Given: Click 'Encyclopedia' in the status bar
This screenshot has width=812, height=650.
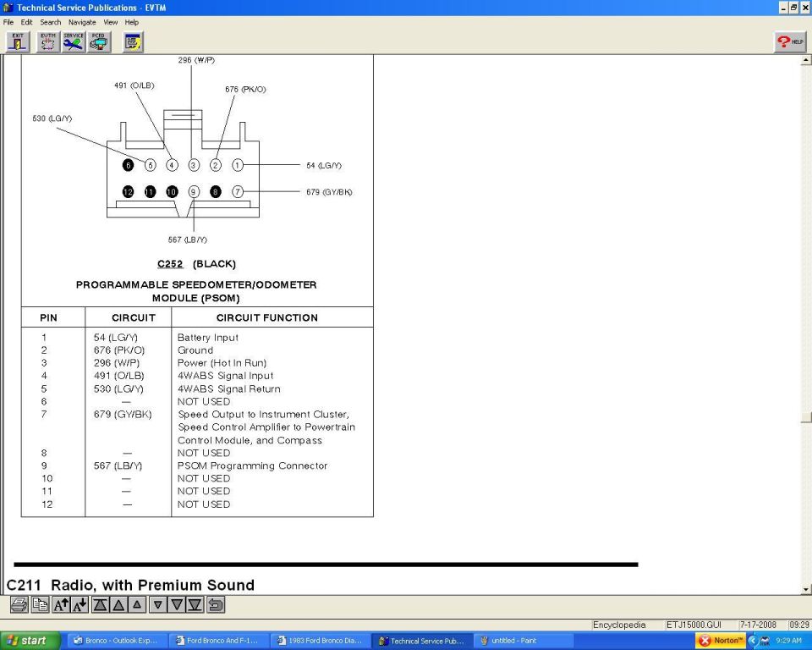Looking at the screenshot, I should 619,625.
